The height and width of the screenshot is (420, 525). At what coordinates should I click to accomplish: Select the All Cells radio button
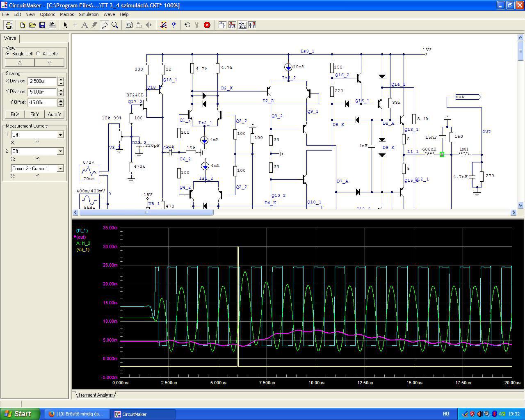38,54
